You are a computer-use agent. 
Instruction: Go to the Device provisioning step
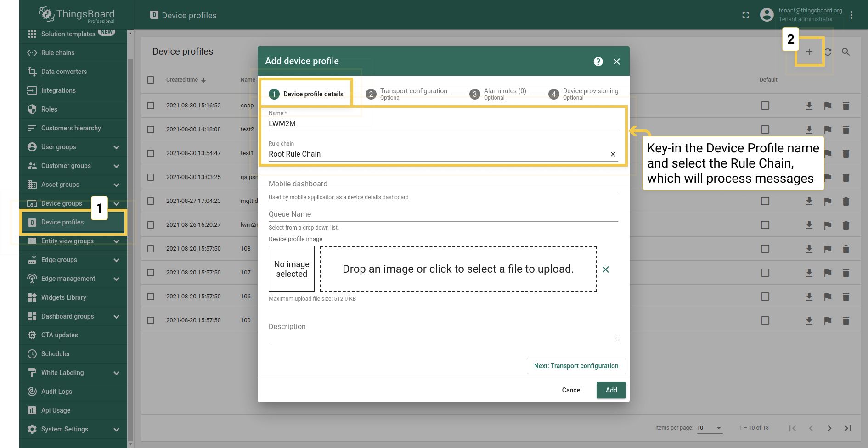[583, 94]
